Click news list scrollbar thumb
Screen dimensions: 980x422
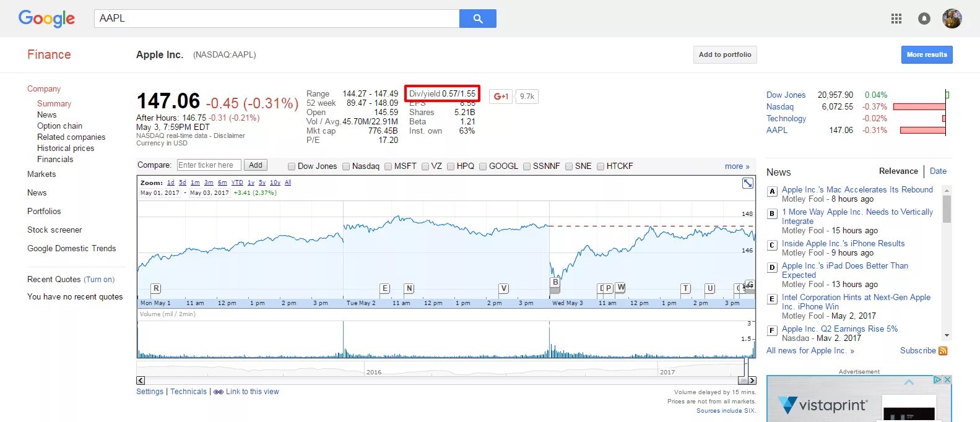tap(947, 209)
